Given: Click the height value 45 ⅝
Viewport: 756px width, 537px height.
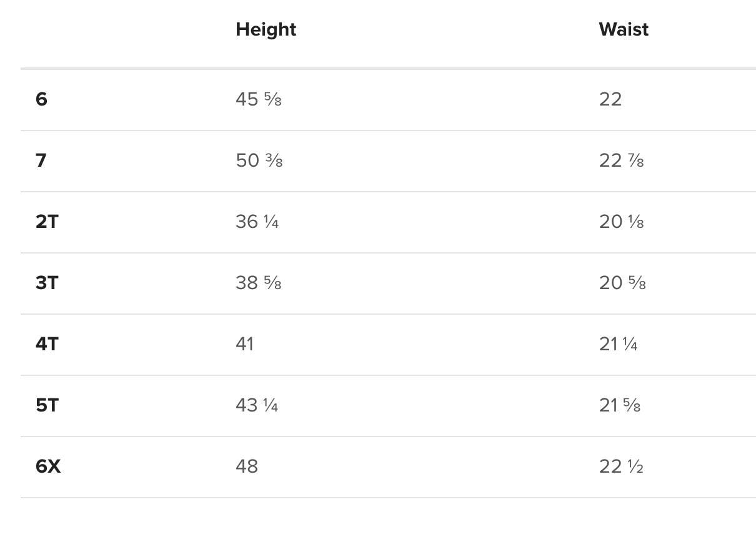Looking at the screenshot, I should 258,99.
